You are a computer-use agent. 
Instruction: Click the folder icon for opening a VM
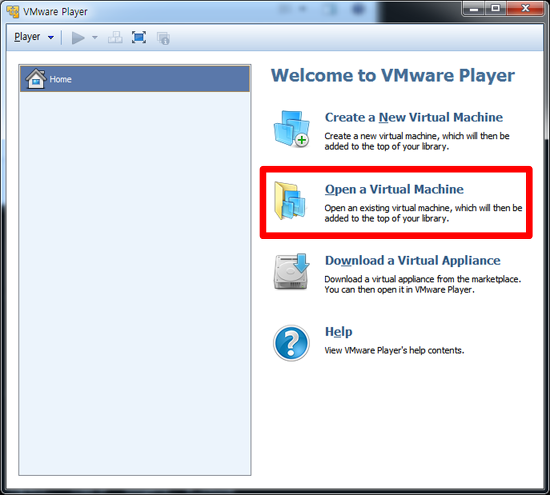point(290,201)
